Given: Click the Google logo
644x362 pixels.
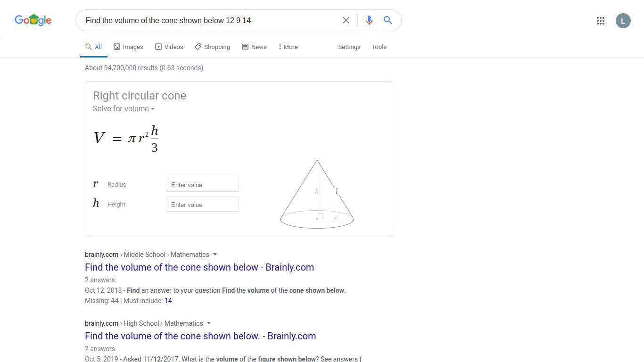Looking at the screenshot, I should (x=33, y=20).
